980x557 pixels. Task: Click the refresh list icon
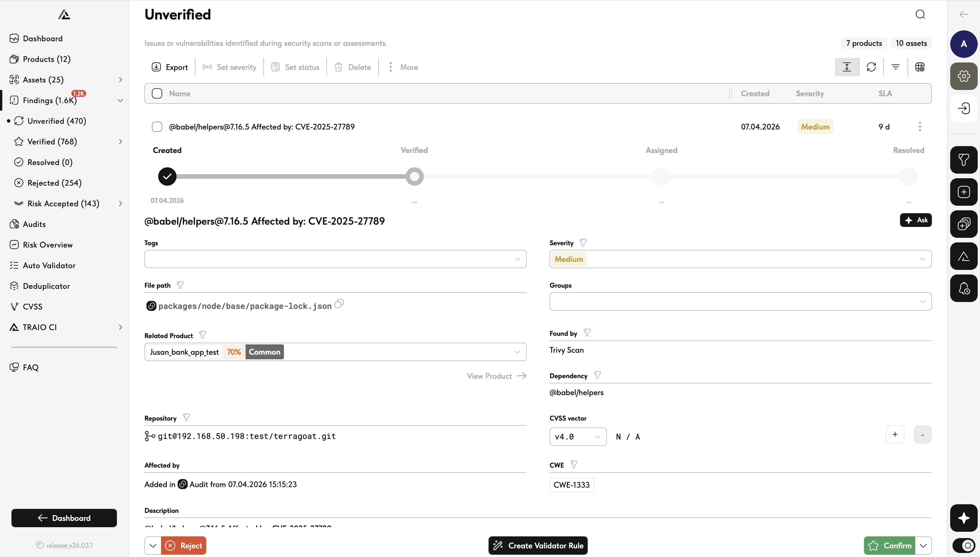point(871,67)
